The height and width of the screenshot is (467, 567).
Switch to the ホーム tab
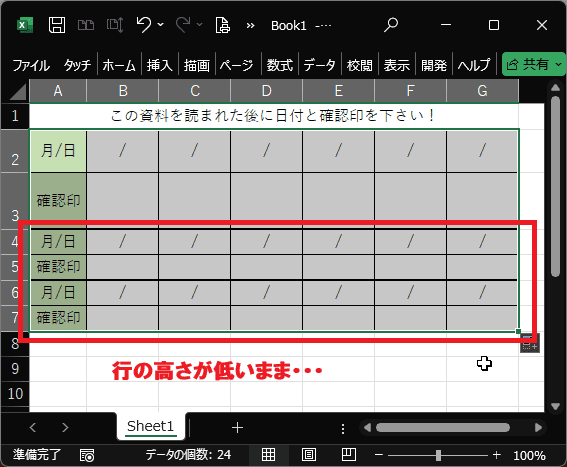click(119, 65)
